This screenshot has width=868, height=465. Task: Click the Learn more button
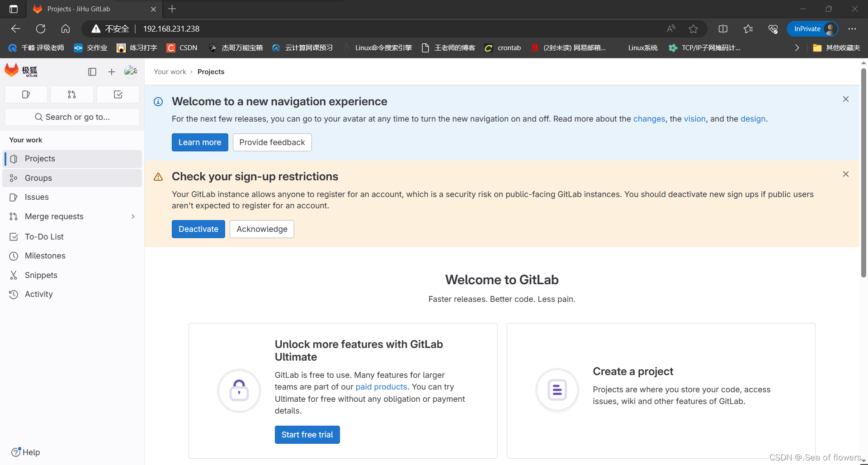point(200,142)
